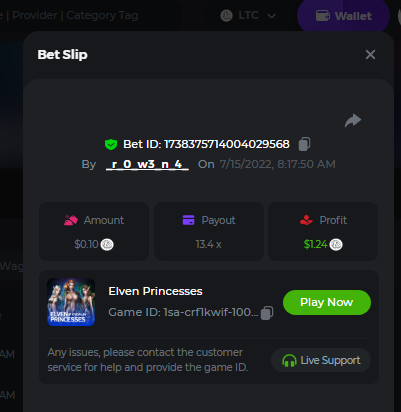
Task: Open the Wallet button
Action: [343, 16]
